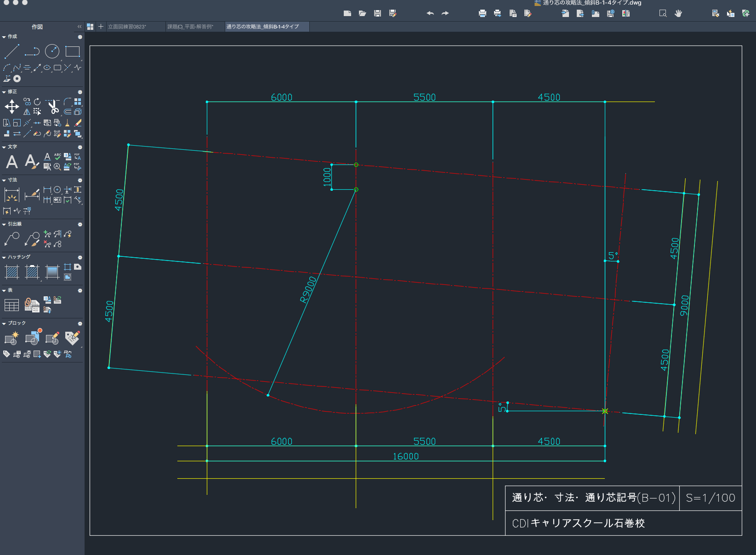Screen dimensions: 756x555
Task: Pick the Donut tool
Action: (x=17, y=79)
